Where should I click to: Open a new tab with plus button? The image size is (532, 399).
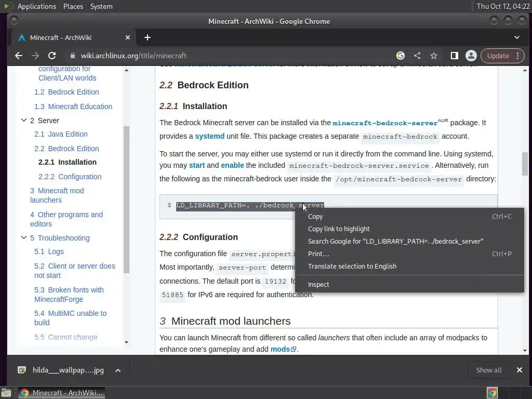[x=147, y=37]
